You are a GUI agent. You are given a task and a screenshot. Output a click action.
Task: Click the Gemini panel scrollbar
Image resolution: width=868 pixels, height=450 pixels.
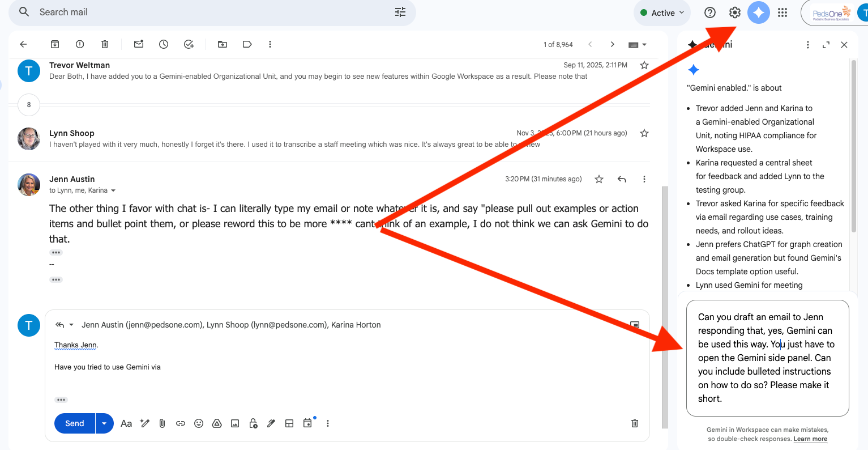pyautogui.click(x=854, y=146)
